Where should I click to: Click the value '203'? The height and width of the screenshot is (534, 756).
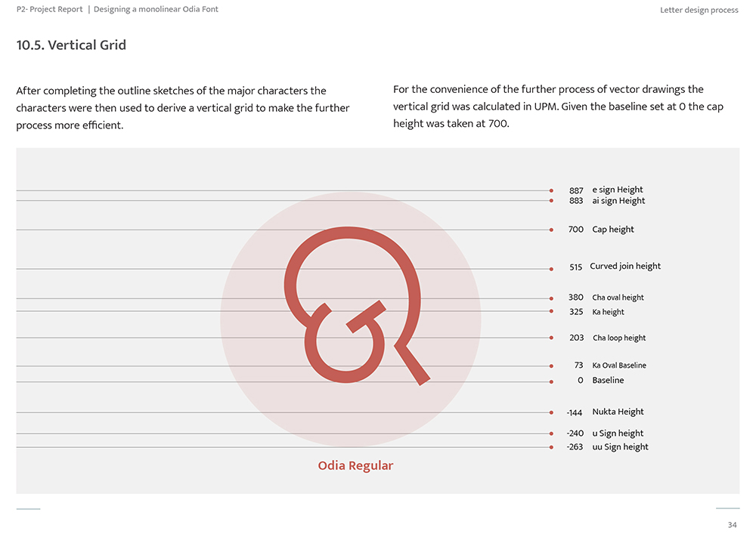pyautogui.click(x=576, y=338)
